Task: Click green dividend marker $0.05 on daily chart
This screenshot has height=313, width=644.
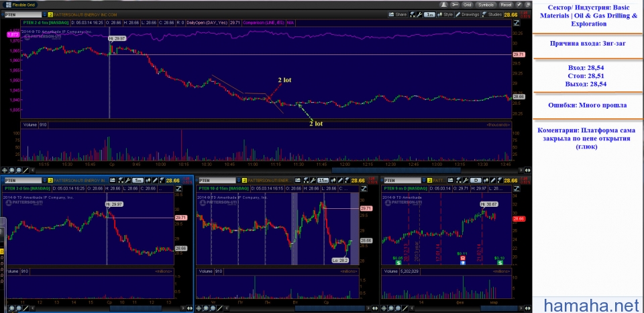Action: click(398, 262)
